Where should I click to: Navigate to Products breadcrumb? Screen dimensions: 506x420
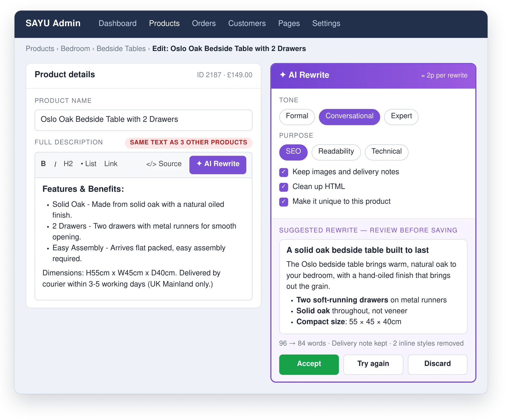40,49
